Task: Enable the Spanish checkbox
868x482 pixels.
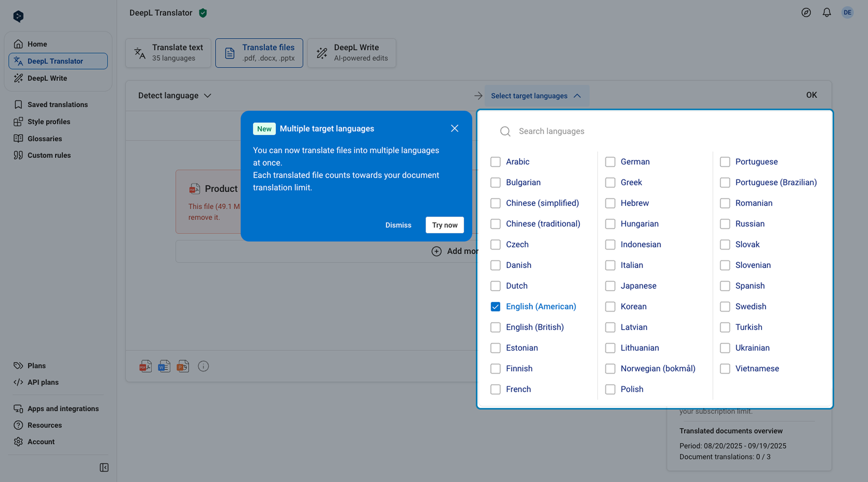Action: coord(725,286)
